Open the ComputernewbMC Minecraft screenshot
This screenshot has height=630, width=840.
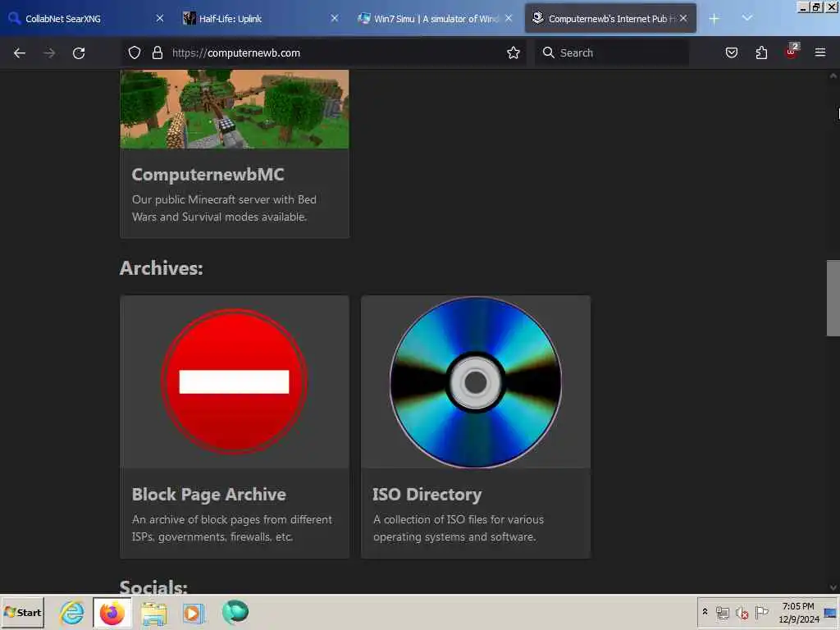click(x=234, y=109)
